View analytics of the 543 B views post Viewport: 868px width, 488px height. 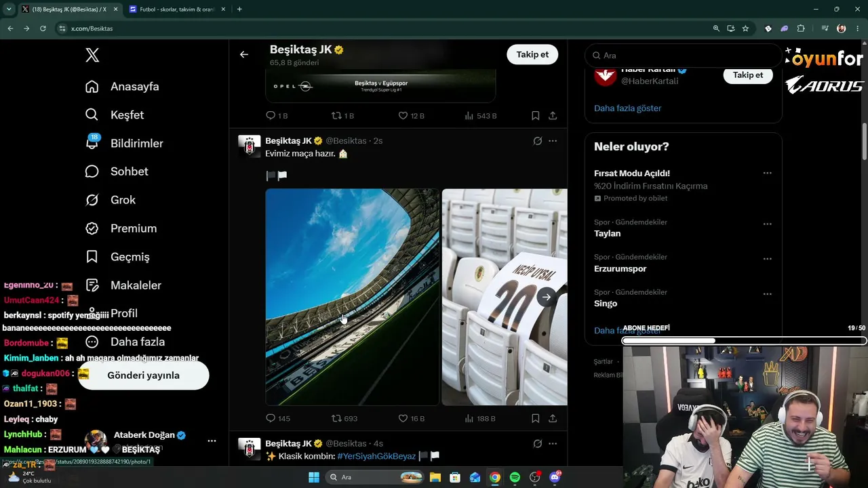click(x=481, y=116)
